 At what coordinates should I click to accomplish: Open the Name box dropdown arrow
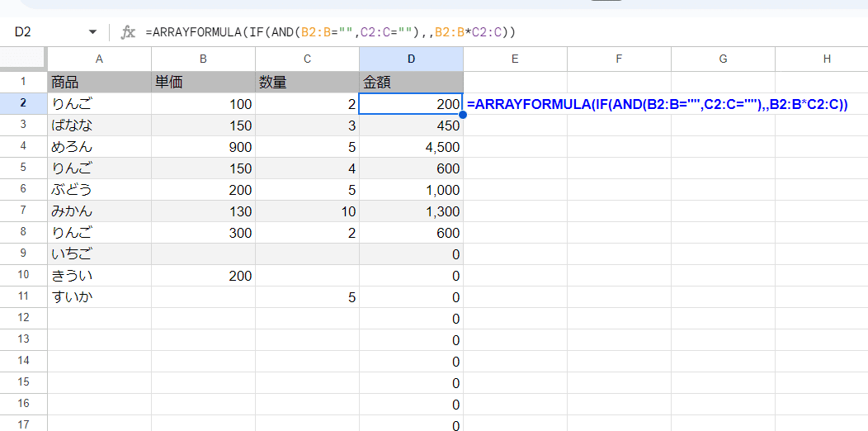(92, 33)
